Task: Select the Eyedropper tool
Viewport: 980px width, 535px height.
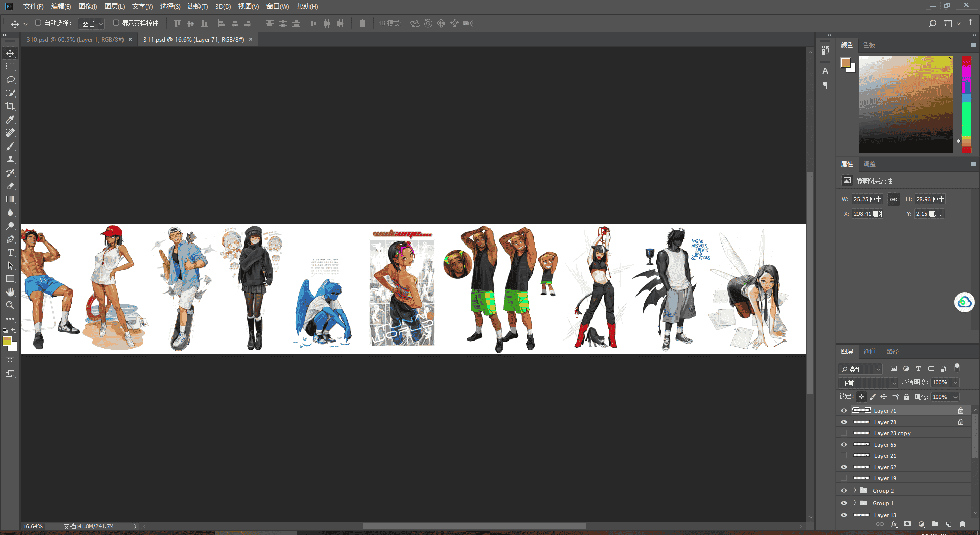Action: pos(10,119)
